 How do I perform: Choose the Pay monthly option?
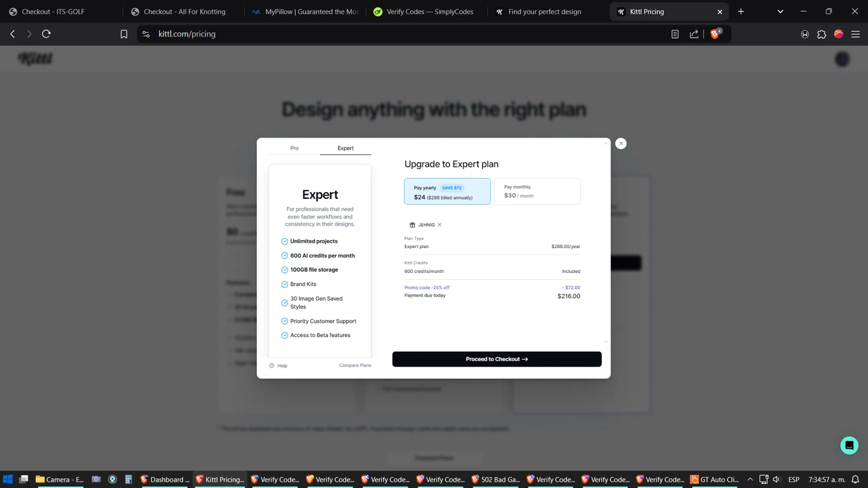coord(538,191)
